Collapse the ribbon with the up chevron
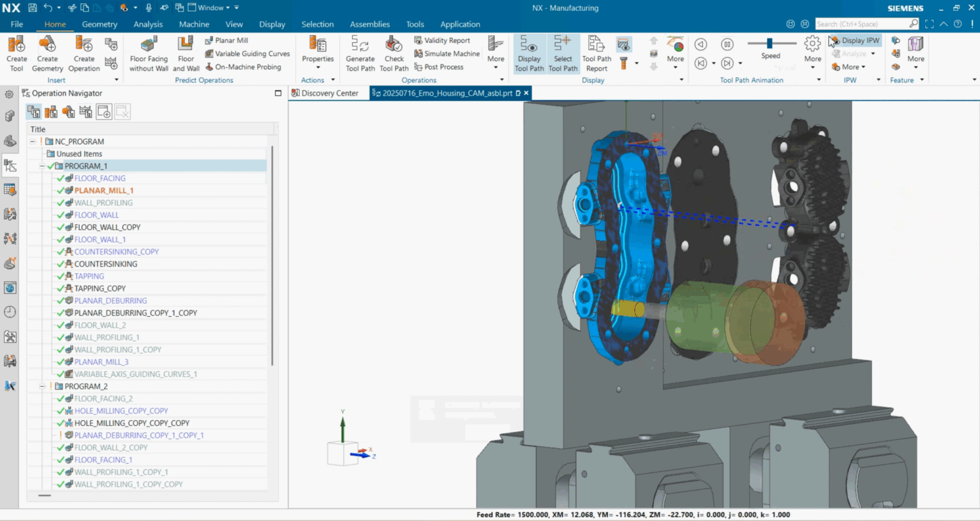The image size is (980, 521). pos(944,24)
